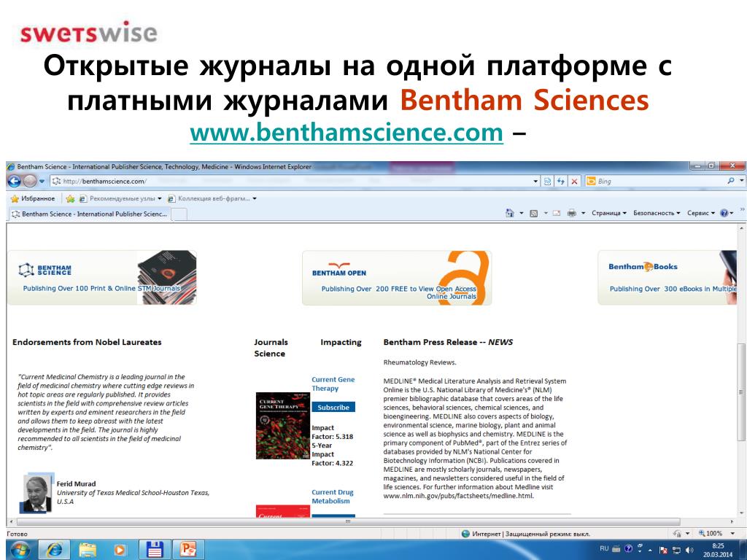Click the Home page icon
This screenshot has width=747, height=560.
tap(510, 214)
